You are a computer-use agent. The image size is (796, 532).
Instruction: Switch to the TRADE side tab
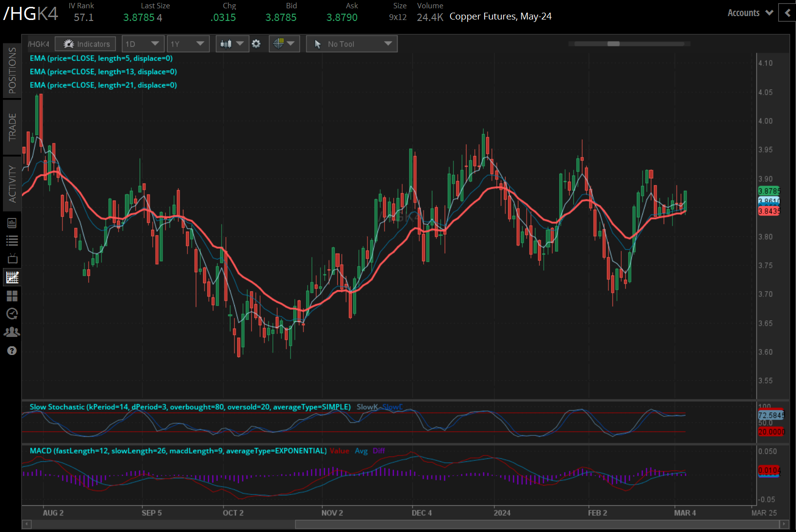click(x=12, y=127)
